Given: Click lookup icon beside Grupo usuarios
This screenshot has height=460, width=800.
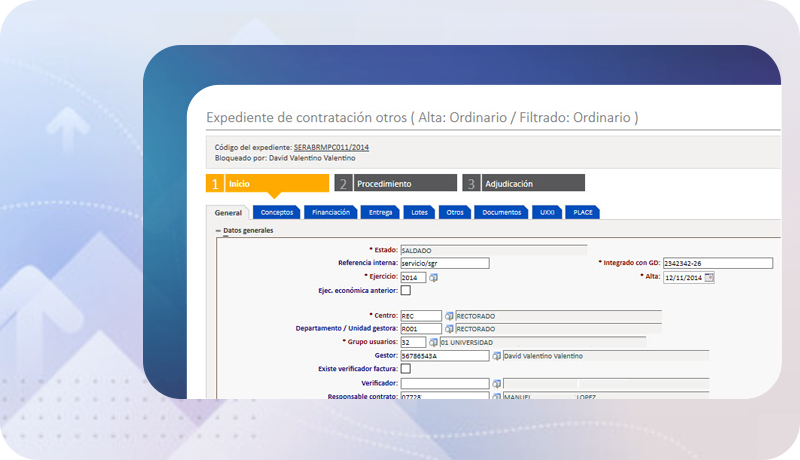Looking at the screenshot, I should click(434, 342).
